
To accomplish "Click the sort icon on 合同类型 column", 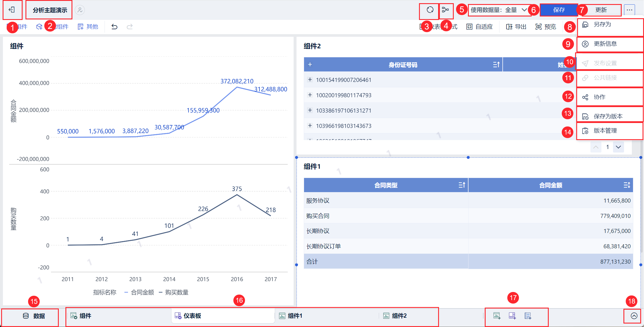I will 462,185.
